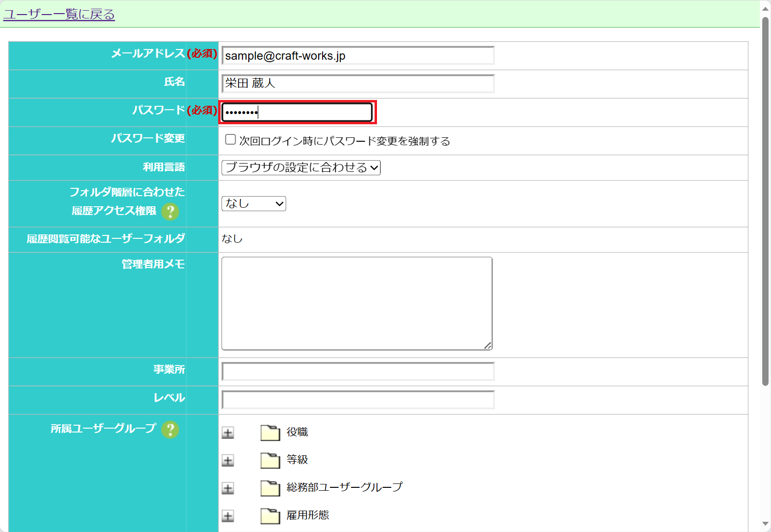Click the 役職 folder icon
Viewport: 771px width, 532px height.
(x=270, y=432)
